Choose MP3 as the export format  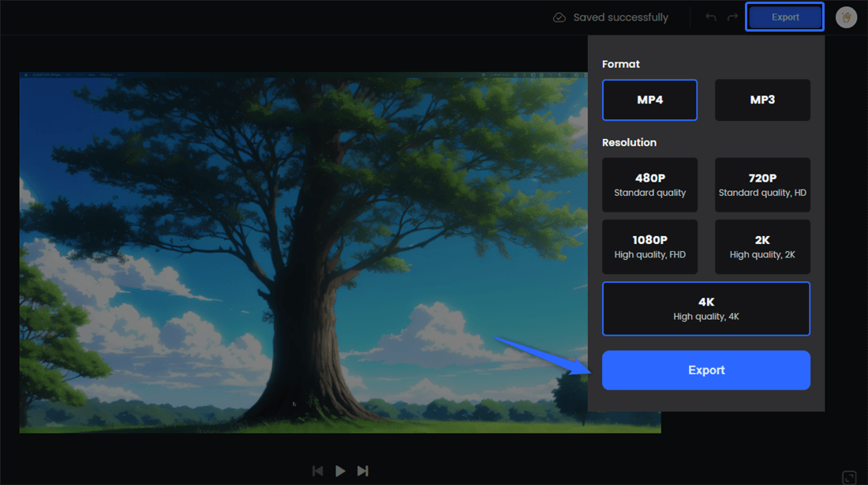click(x=762, y=100)
